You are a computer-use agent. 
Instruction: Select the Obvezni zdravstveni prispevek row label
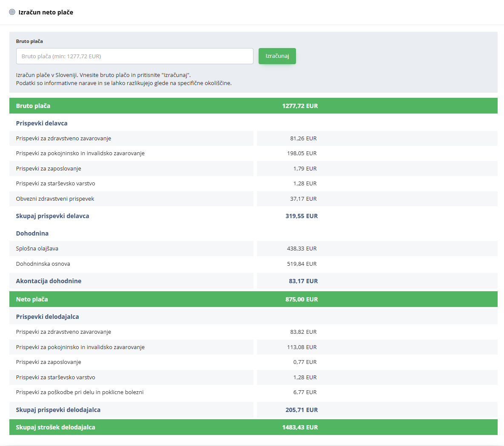(55, 199)
